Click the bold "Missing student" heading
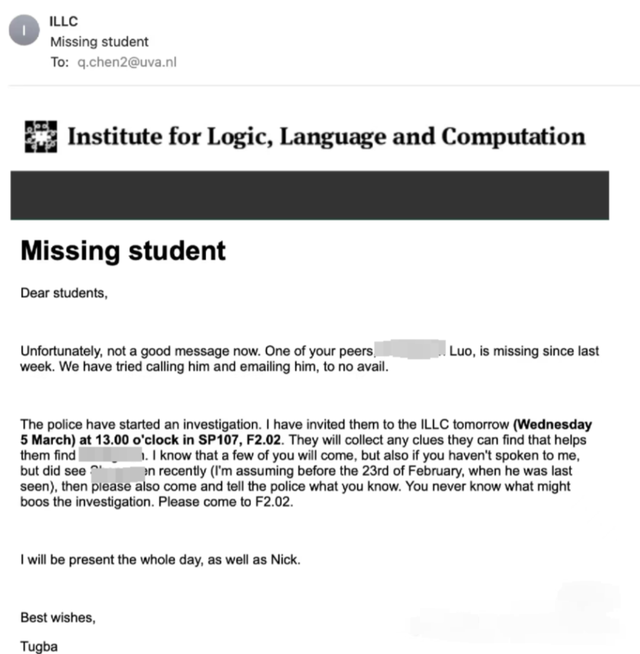The width and height of the screenshot is (640, 654). [123, 250]
